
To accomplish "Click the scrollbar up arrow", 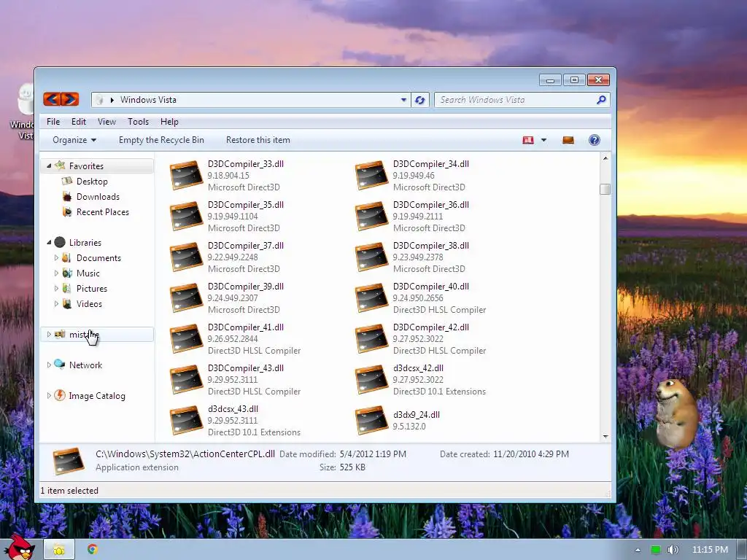I will [605, 158].
